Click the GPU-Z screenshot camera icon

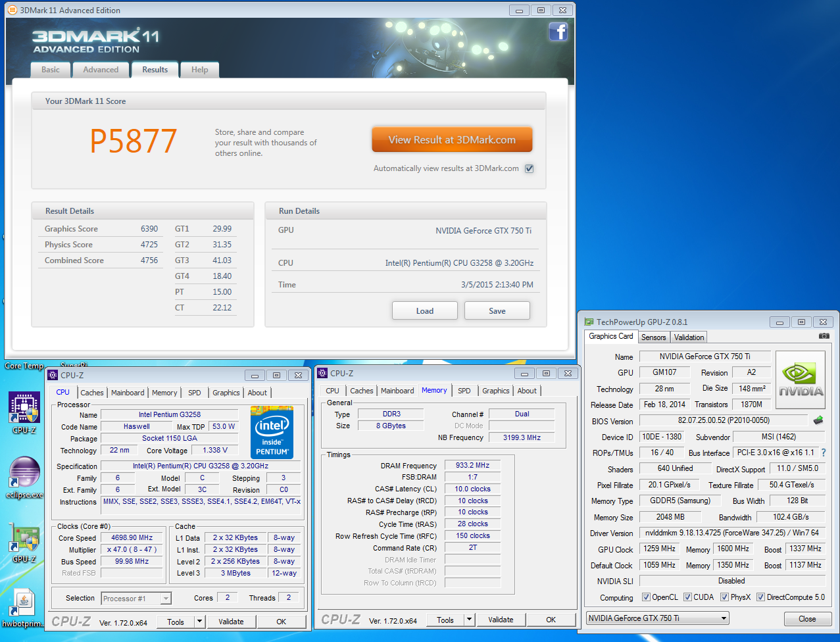[824, 336]
